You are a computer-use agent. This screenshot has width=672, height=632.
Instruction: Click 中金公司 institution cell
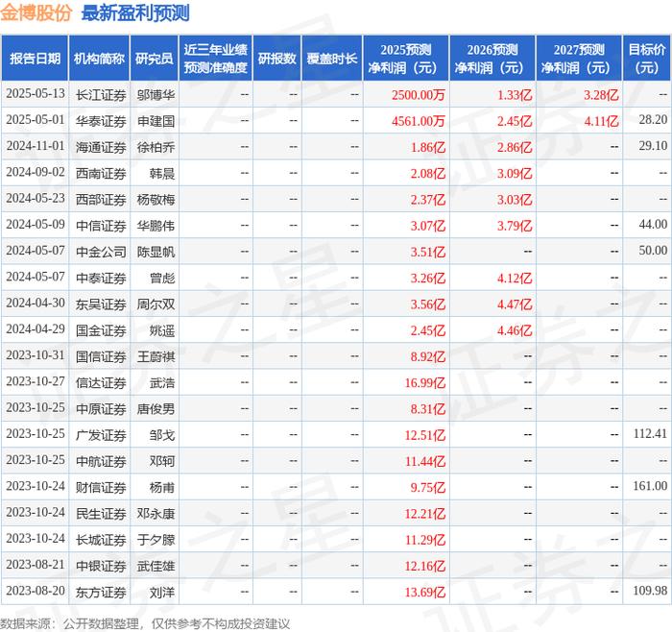point(101,252)
